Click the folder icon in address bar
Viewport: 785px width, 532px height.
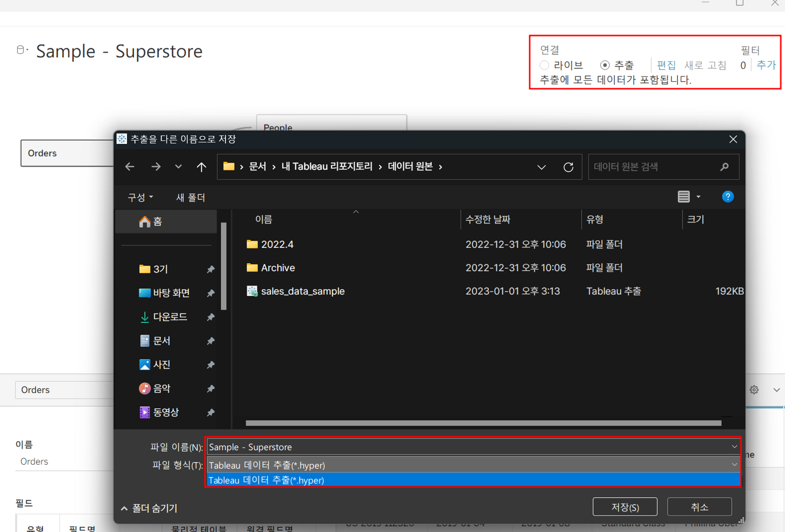[229, 166]
